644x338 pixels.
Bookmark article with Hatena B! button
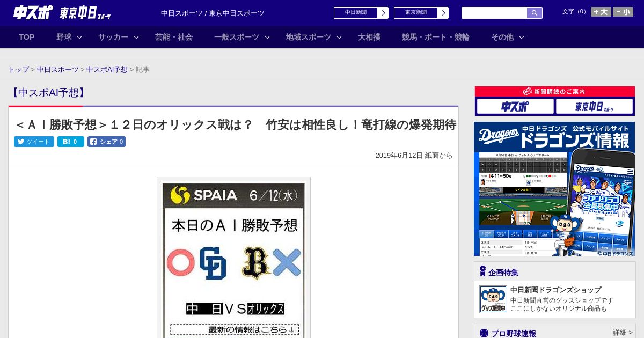[71, 142]
